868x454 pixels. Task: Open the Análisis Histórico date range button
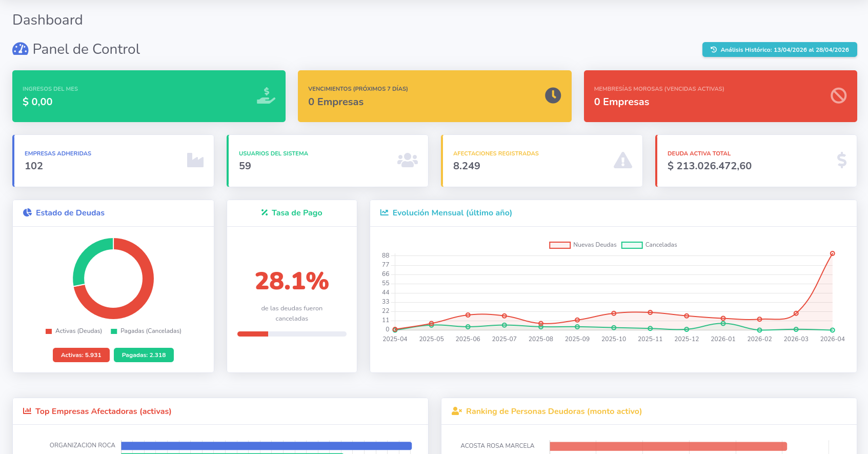point(779,50)
